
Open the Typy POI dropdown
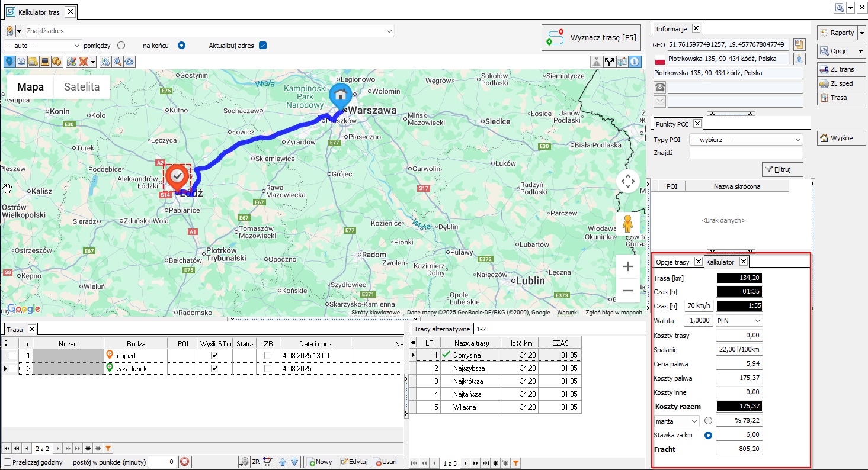[x=745, y=140]
